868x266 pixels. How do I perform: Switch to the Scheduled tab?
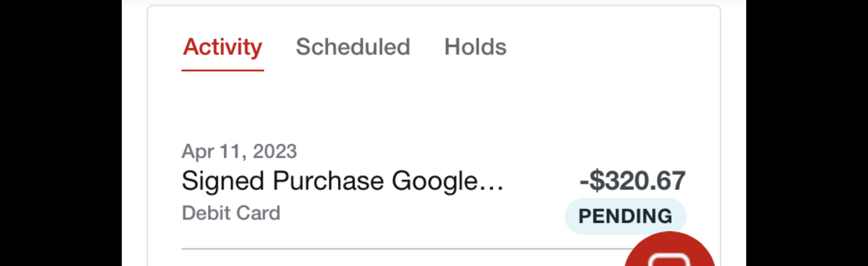pos(353,47)
